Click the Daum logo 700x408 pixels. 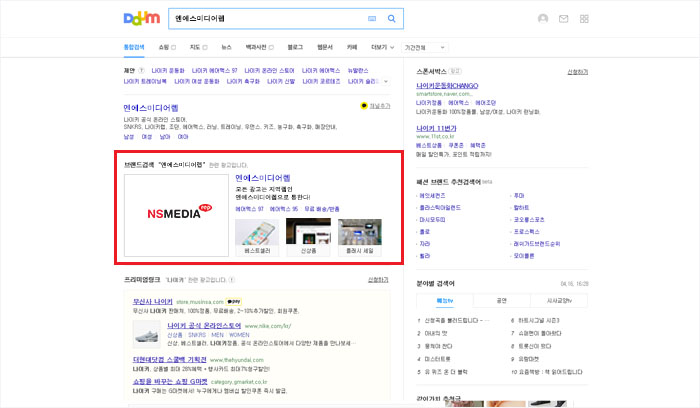[x=142, y=19]
